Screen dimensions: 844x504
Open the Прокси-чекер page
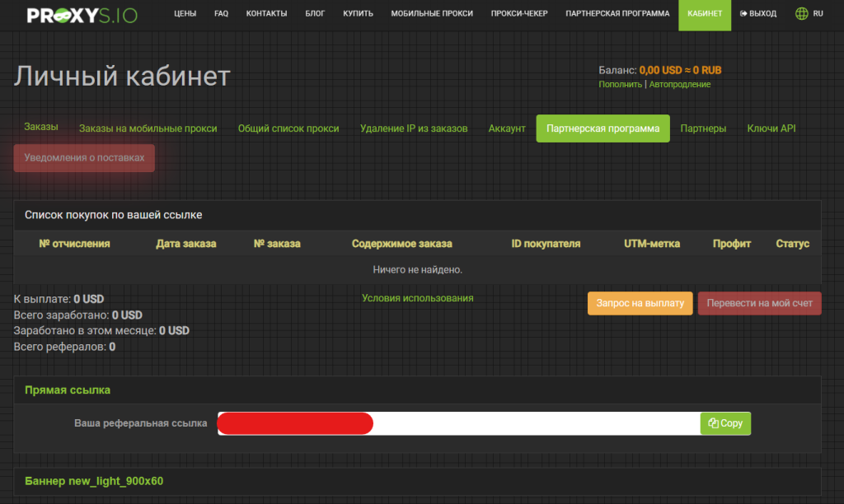518,14
